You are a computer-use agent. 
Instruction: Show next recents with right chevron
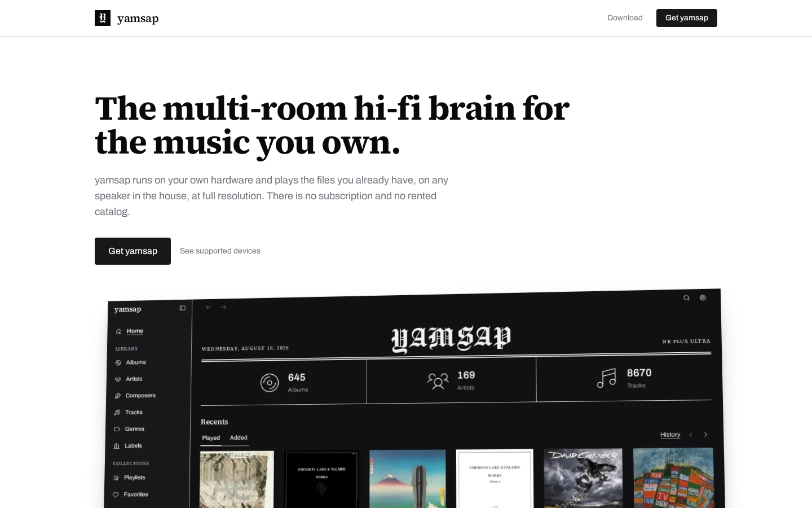[705, 435]
